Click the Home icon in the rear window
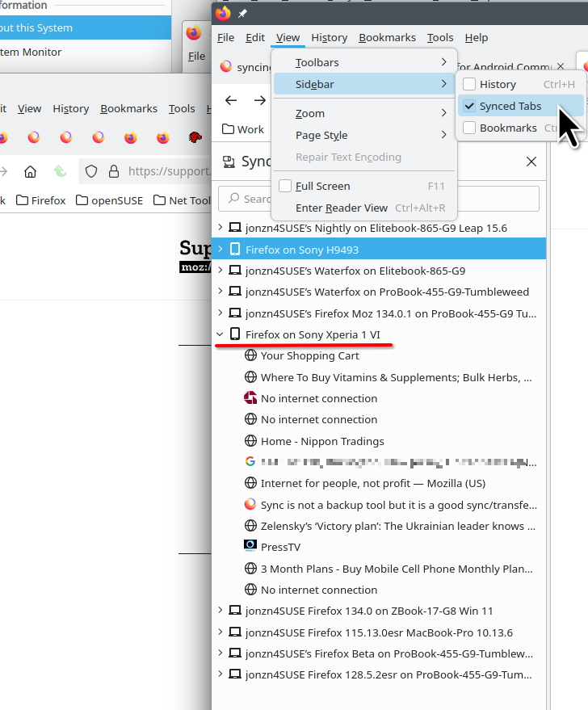588x710 pixels. [x=31, y=171]
